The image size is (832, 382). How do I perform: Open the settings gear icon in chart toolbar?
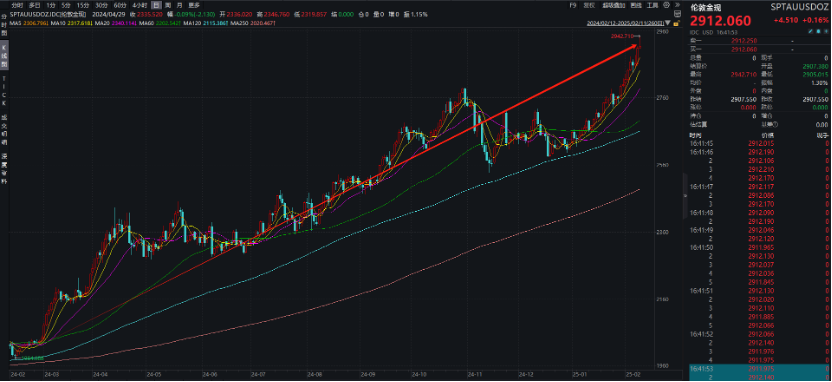666,5
